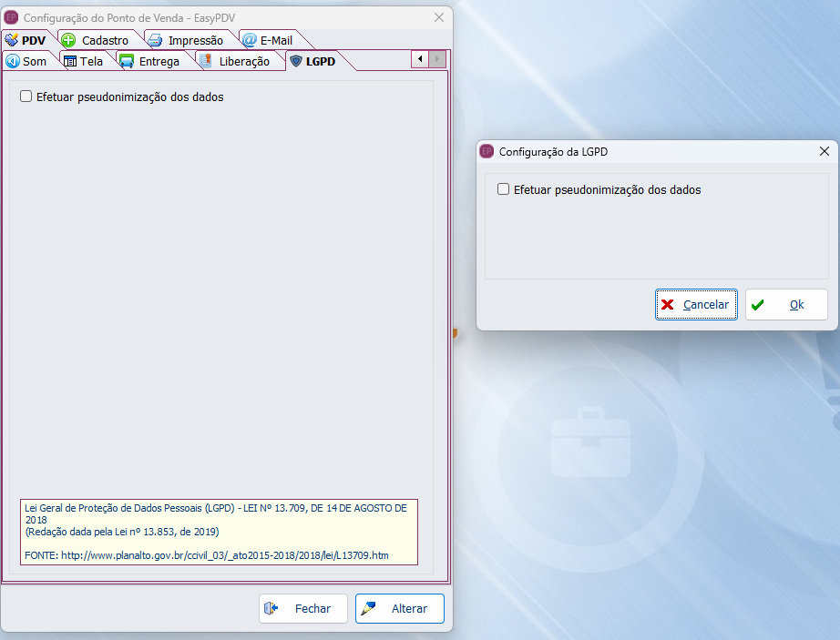Open the PDV tab with pencil icon
The width and height of the screenshot is (840, 640).
click(26, 40)
